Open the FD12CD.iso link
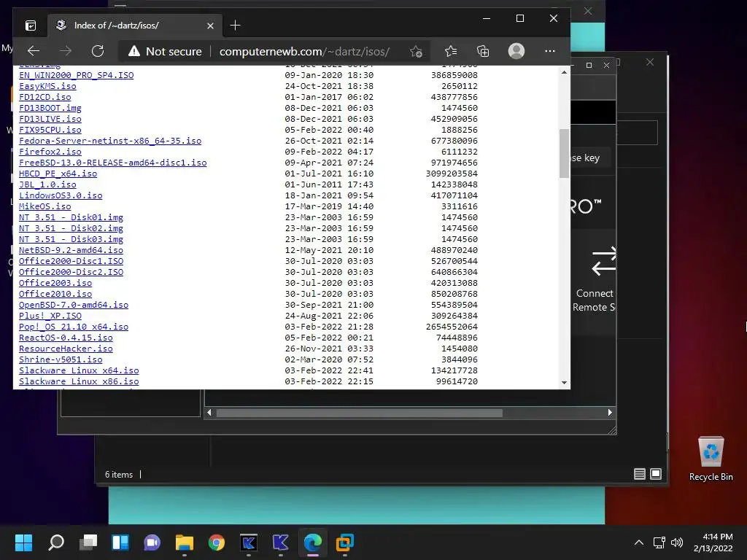 pyautogui.click(x=44, y=97)
